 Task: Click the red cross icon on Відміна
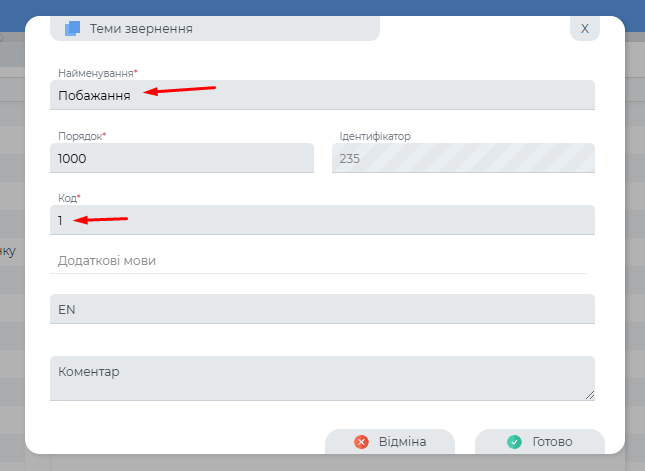pyautogui.click(x=361, y=442)
